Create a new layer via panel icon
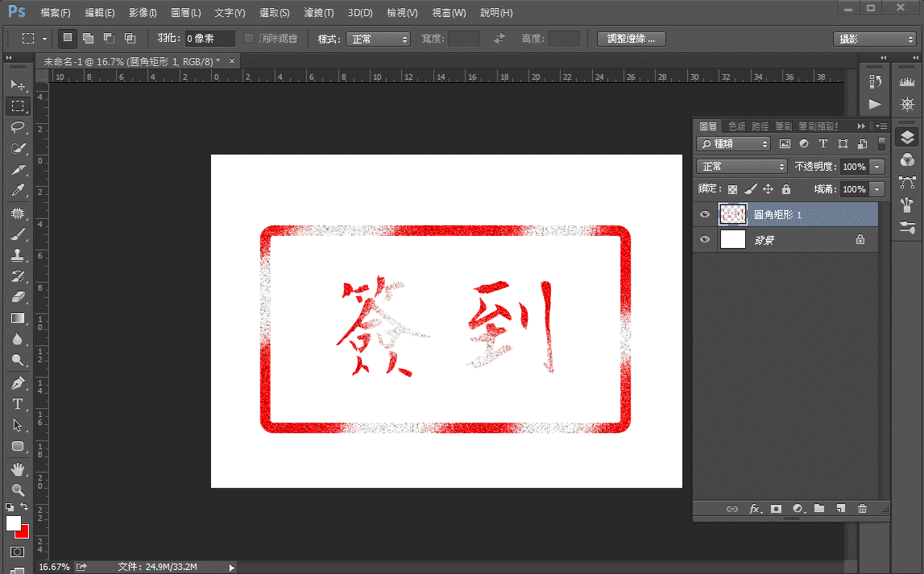Screen dimensions: 924x574 [841, 509]
